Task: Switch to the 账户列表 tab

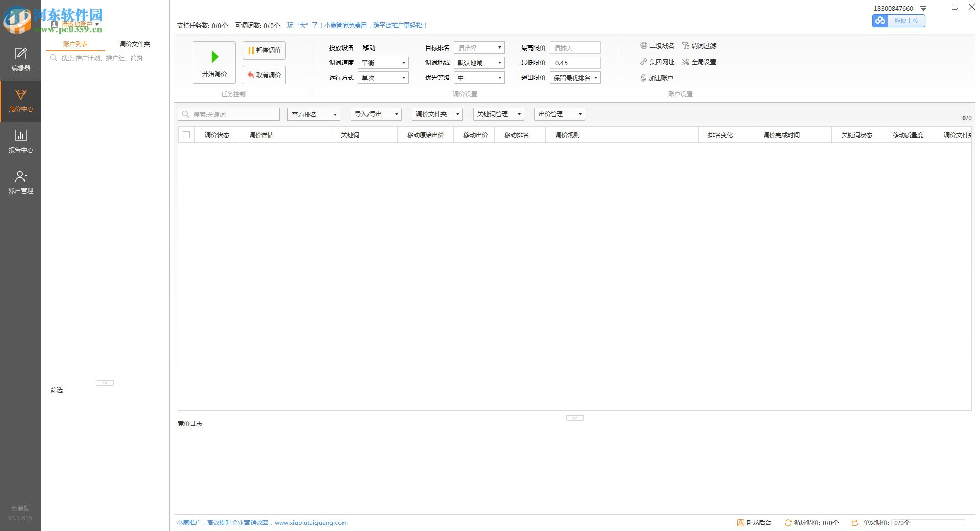Action: (76, 44)
